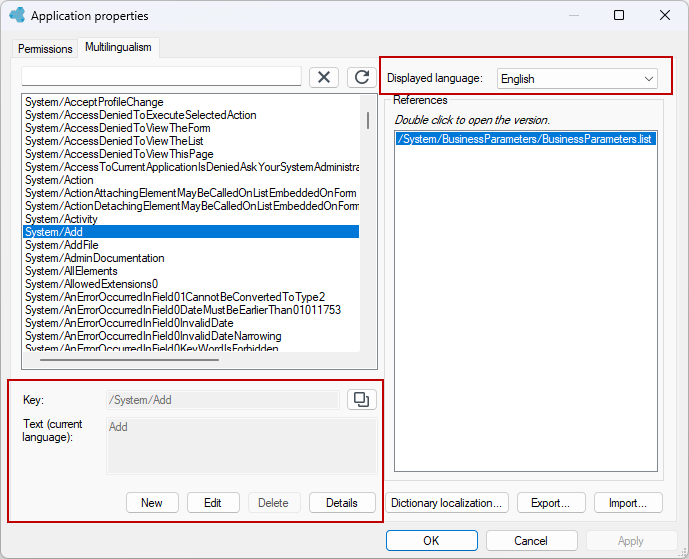
Task: Select the System/AddFile entry
Action: [x=191, y=245]
